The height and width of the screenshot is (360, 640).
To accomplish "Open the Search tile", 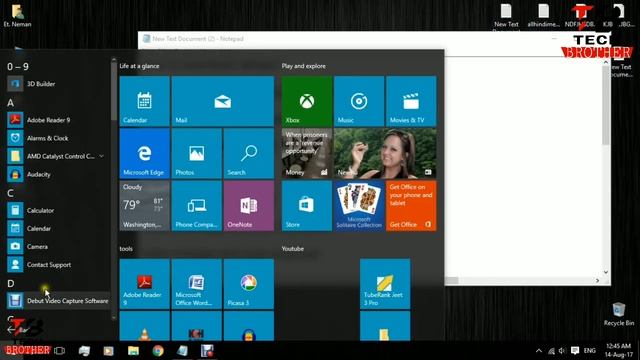I will [249, 153].
